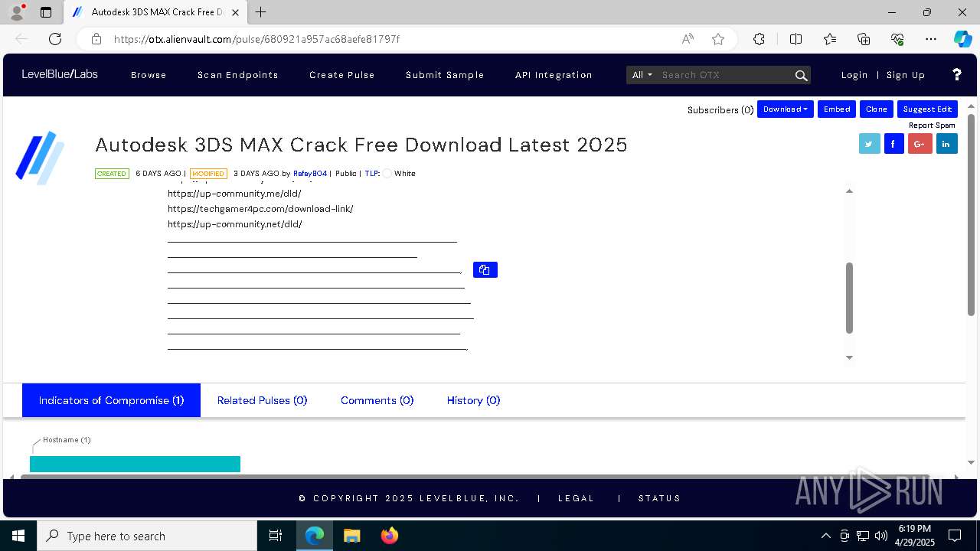Viewport: 980px width, 551px height.
Task: Open Create Pulse menu item
Action: click(x=342, y=75)
